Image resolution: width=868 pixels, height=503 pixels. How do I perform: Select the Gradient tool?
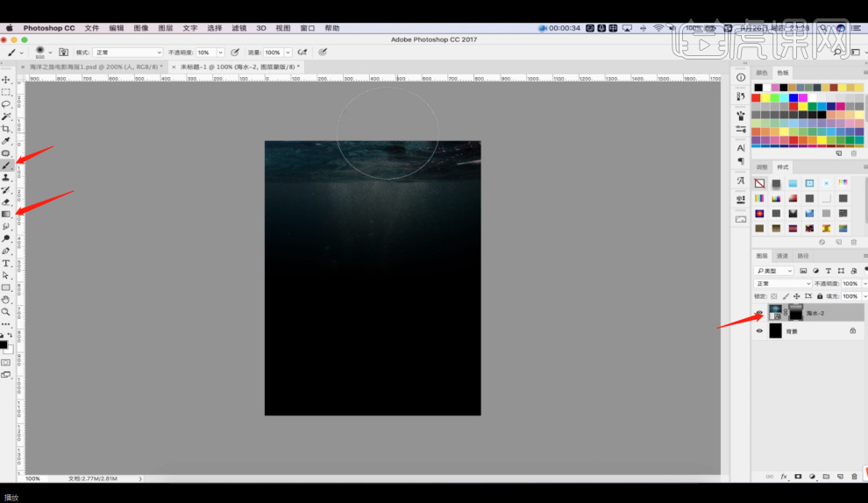point(6,214)
